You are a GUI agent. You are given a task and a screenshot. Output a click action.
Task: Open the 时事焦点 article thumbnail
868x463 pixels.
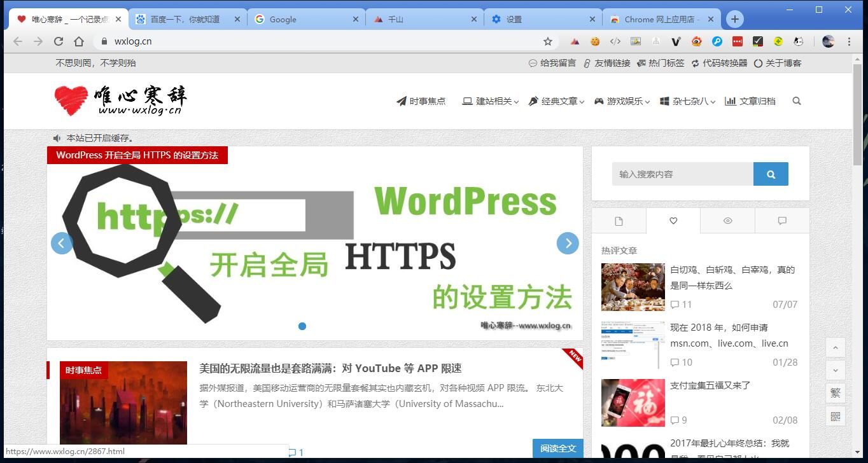coord(123,403)
